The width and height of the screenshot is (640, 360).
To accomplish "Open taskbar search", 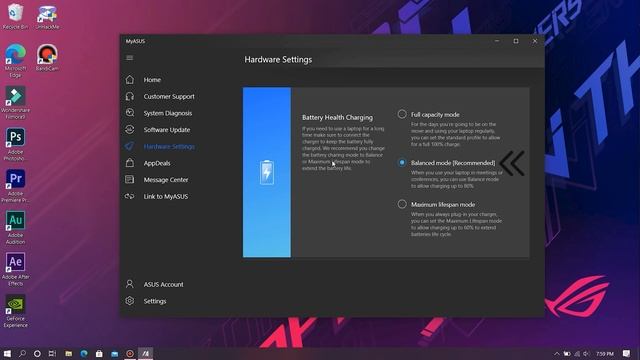I will click(x=22, y=353).
